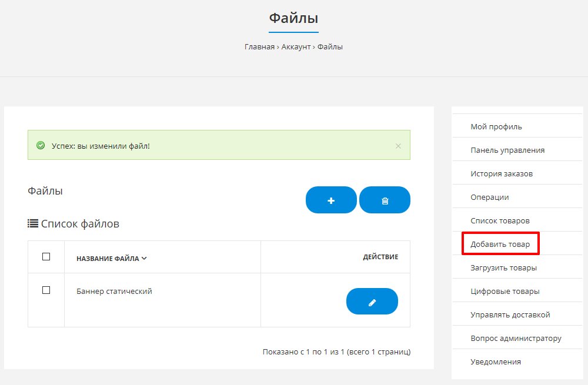
Task: Click Добавить товар sidebar link
Action: 500,244
